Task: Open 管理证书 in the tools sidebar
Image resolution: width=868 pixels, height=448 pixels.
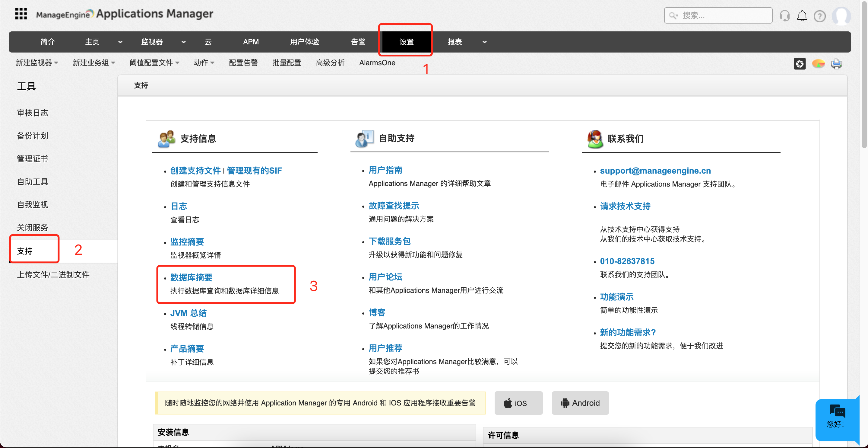Action: [x=33, y=158]
